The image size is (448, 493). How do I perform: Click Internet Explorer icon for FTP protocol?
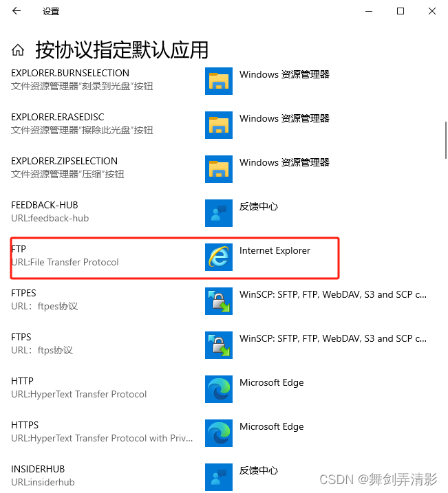coord(219,257)
